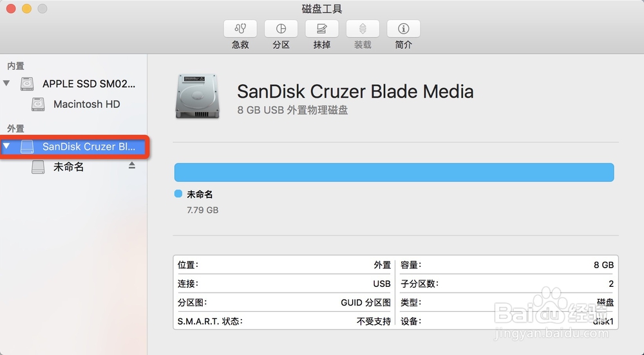Open the Info (简介) panel

403,29
